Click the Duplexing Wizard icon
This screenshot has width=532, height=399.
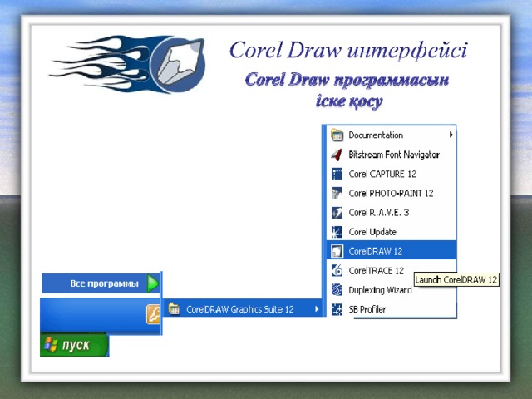[x=337, y=290]
